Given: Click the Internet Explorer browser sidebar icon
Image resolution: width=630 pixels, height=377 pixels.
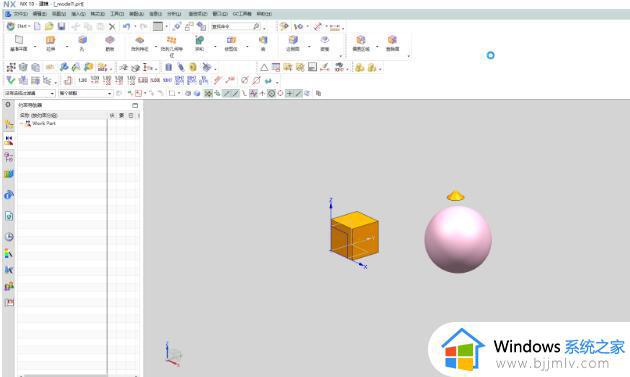Looking at the screenshot, I should (9, 195).
